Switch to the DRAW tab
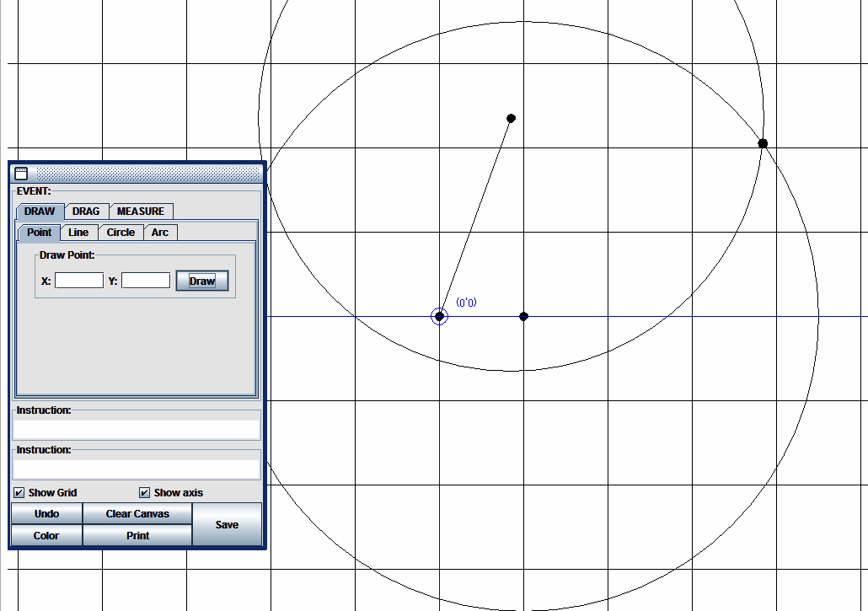Viewport: 868px width, 611px height. pos(40,211)
